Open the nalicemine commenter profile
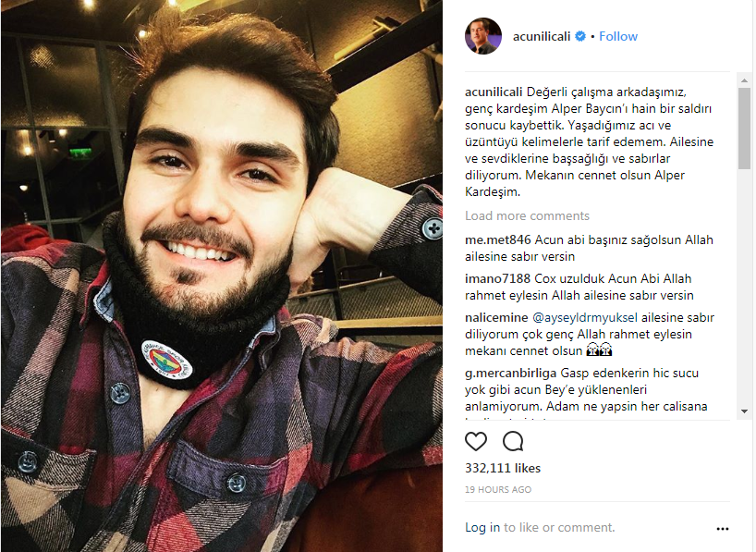756x552 pixels. click(496, 317)
